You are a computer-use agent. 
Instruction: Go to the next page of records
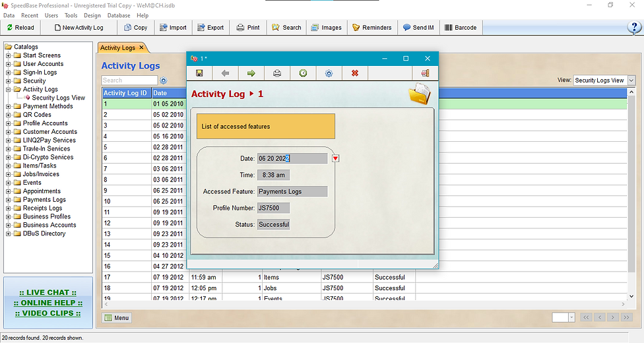point(613,317)
